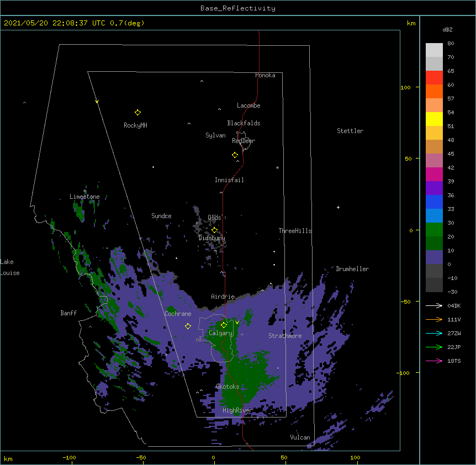Pick the red swatch below 65 dBZ

point(434,78)
